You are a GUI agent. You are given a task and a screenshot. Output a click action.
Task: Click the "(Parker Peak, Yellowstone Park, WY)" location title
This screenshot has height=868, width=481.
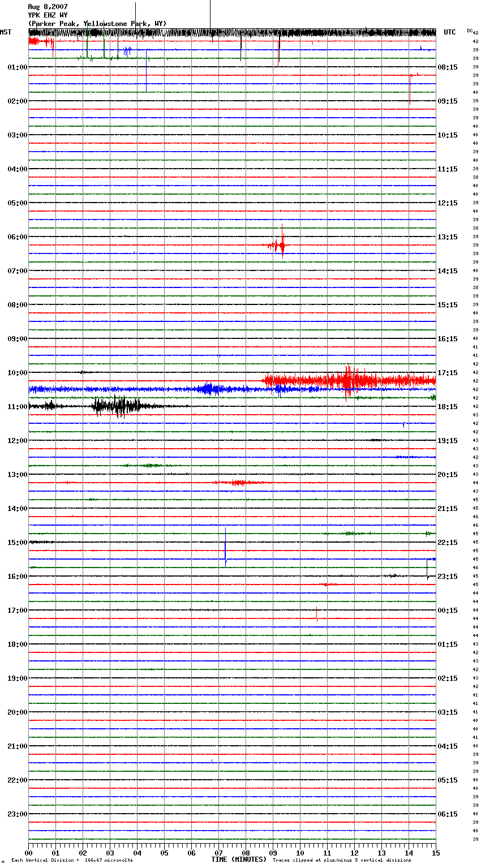click(x=97, y=24)
